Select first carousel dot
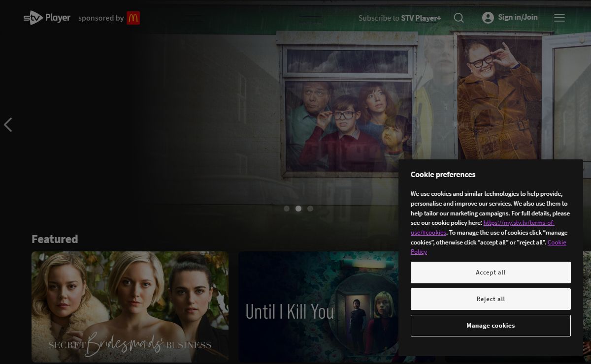Viewport: 591px width, 364px height. 287,209
